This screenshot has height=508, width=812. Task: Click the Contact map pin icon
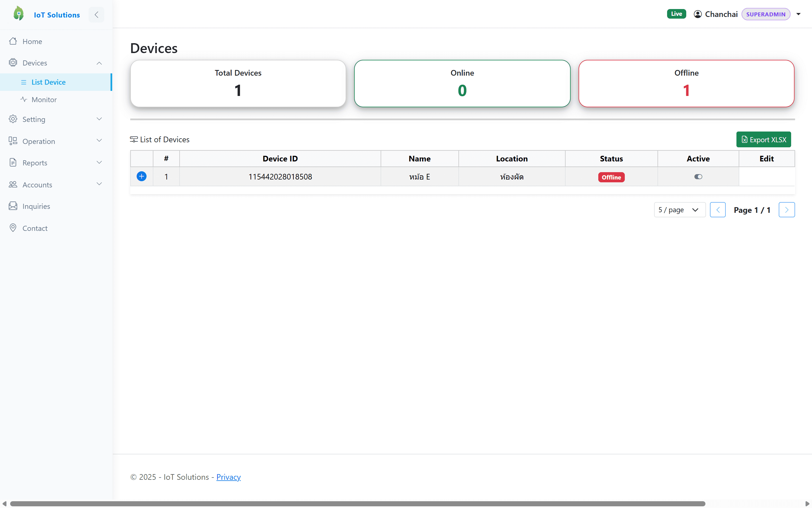pos(13,228)
